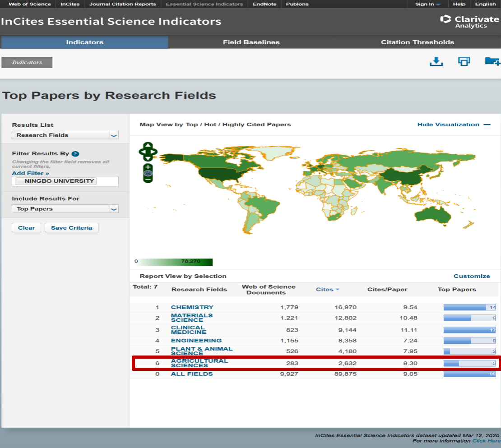Viewport: 501px width, 448px height.
Task: Click the Filter Results By help icon
Action: coord(75,154)
